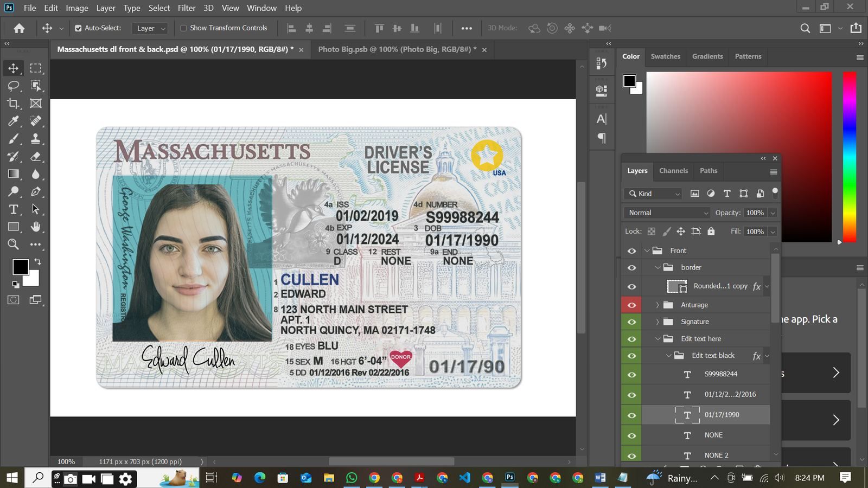
Task: Hide the Rounded...1 copy layer
Action: coord(631,287)
